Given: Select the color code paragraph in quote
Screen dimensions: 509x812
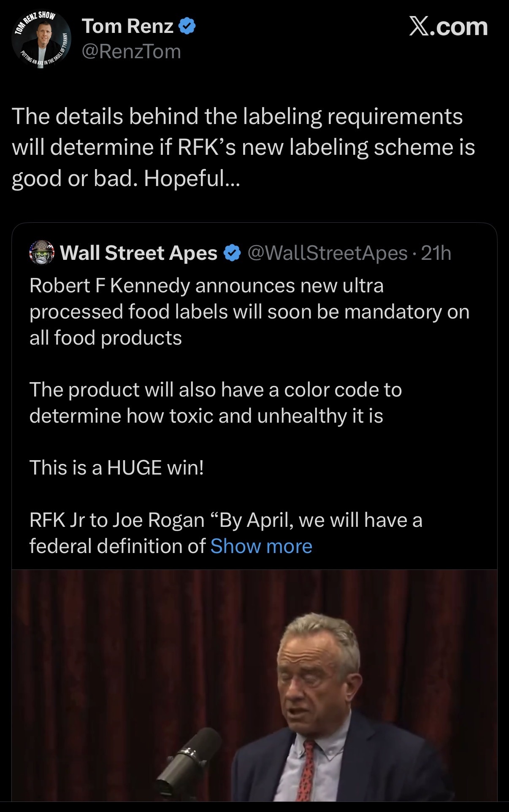Looking at the screenshot, I should pos(215,403).
